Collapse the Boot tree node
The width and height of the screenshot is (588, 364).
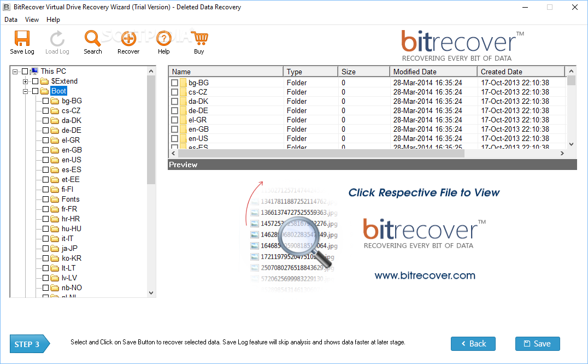(26, 91)
